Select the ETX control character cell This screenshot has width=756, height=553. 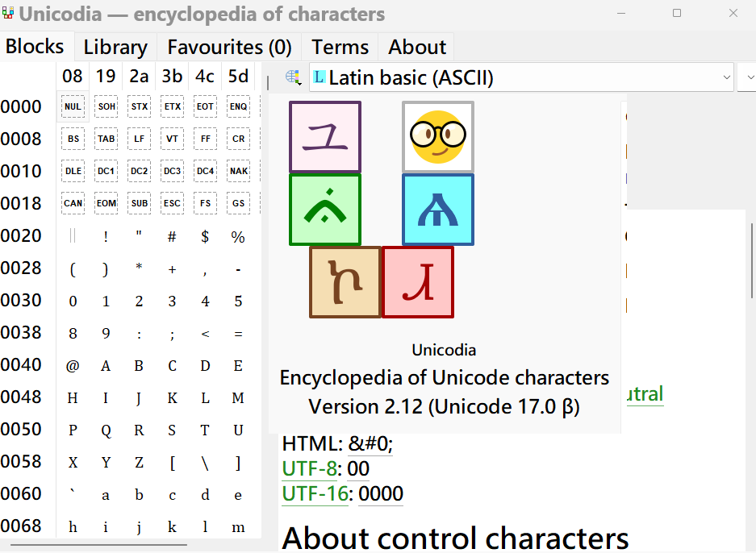(x=172, y=106)
